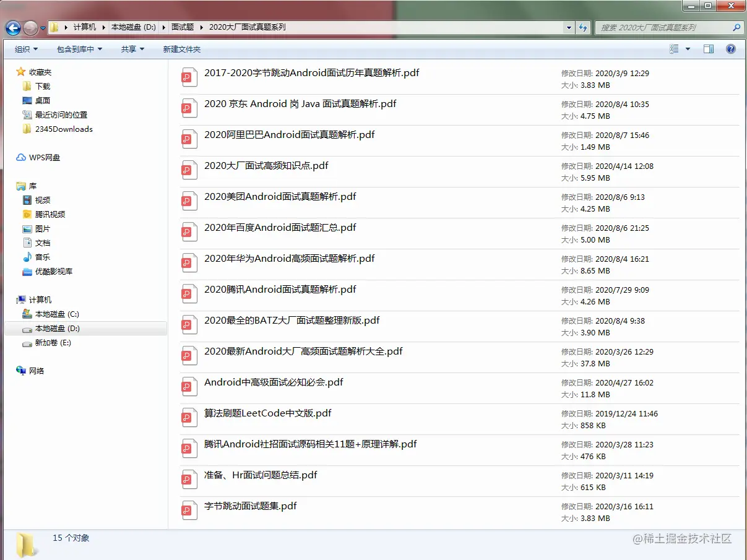The width and height of the screenshot is (747, 560).
Task: Open the 图片 library
Action: click(x=43, y=228)
